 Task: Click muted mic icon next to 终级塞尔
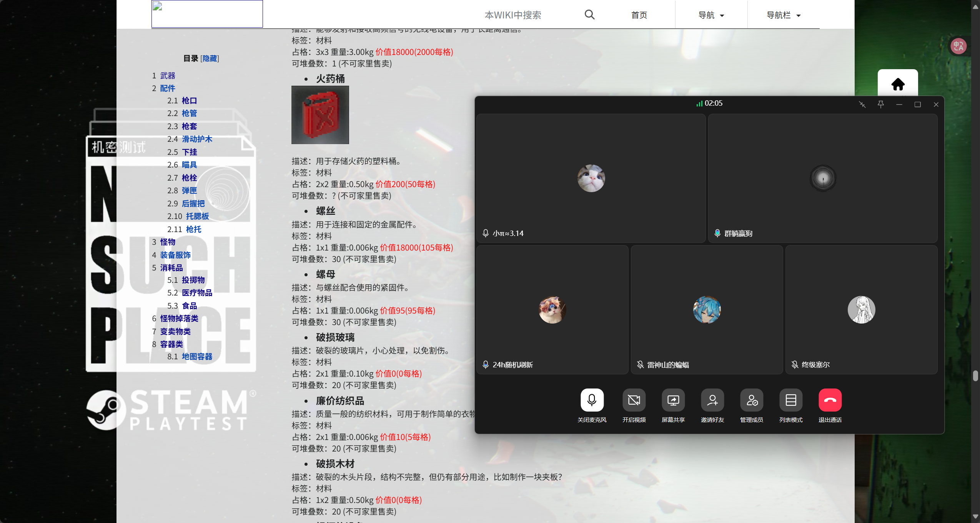tap(795, 365)
